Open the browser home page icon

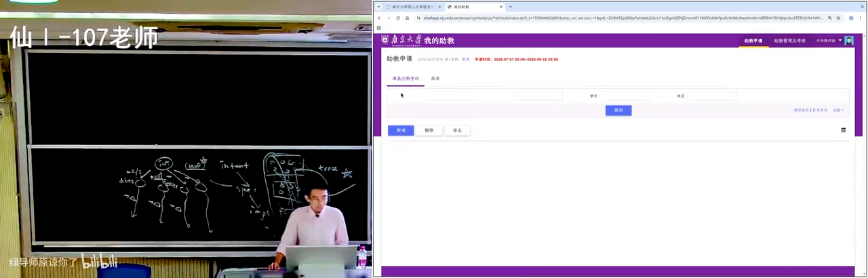(x=408, y=18)
